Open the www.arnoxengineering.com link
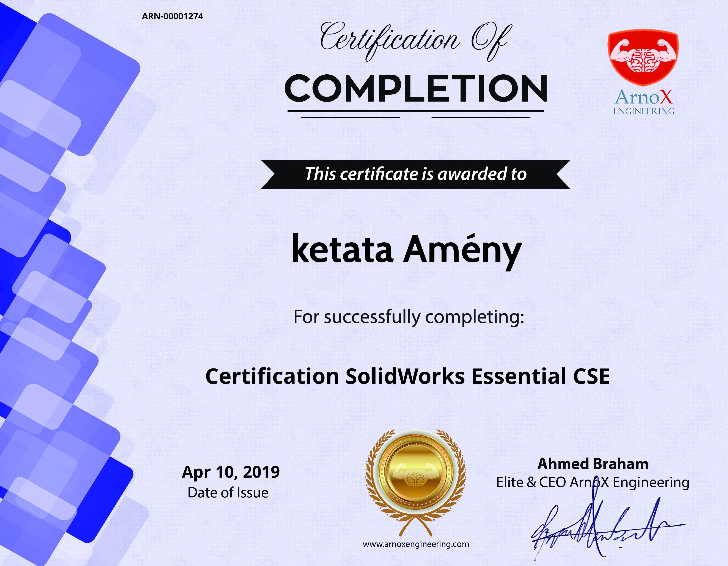 (416, 544)
